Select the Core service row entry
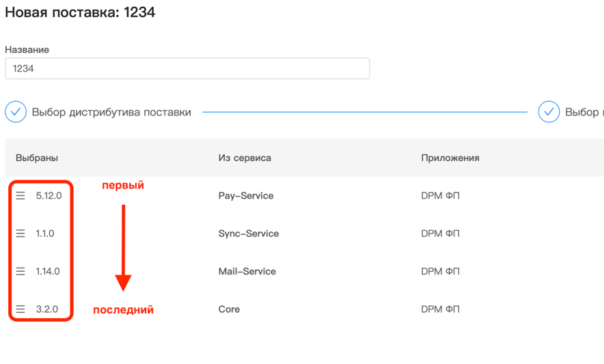 click(229, 309)
